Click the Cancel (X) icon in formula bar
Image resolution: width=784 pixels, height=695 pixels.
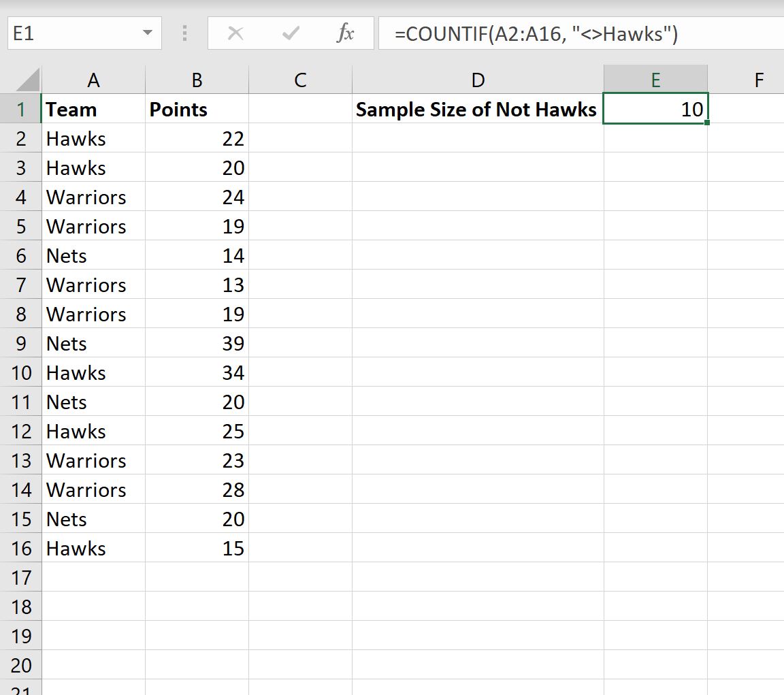[x=236, y=33]
